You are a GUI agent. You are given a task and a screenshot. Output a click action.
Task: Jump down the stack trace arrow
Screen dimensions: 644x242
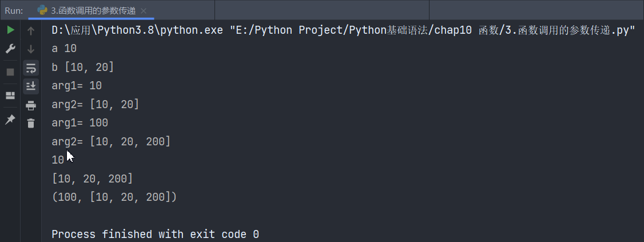coord(31,49)
